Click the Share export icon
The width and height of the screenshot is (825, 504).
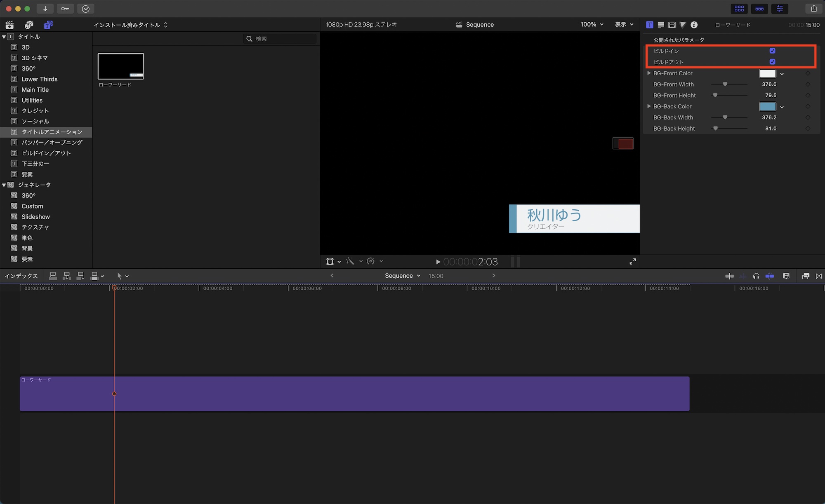tap(813, 9)
